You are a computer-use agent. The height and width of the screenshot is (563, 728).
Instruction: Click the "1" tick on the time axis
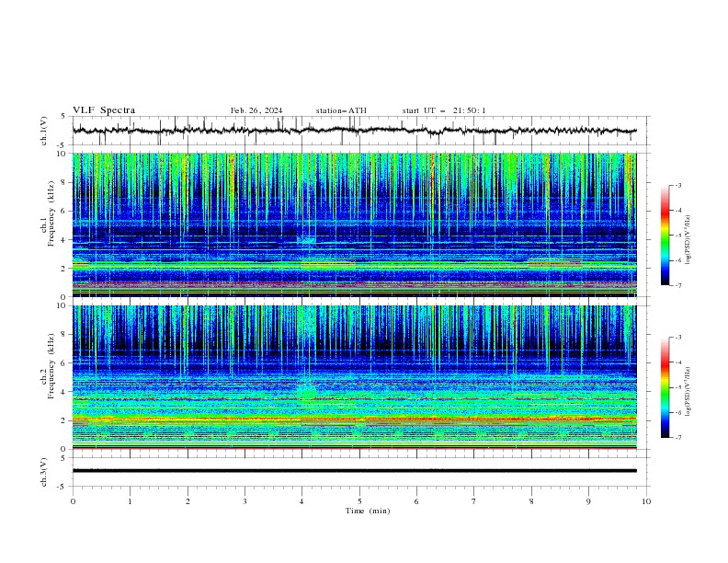click(130, 501)
